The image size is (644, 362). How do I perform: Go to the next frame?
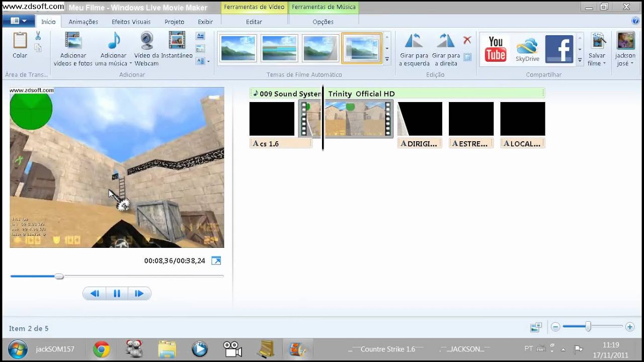tap(139, 294)
